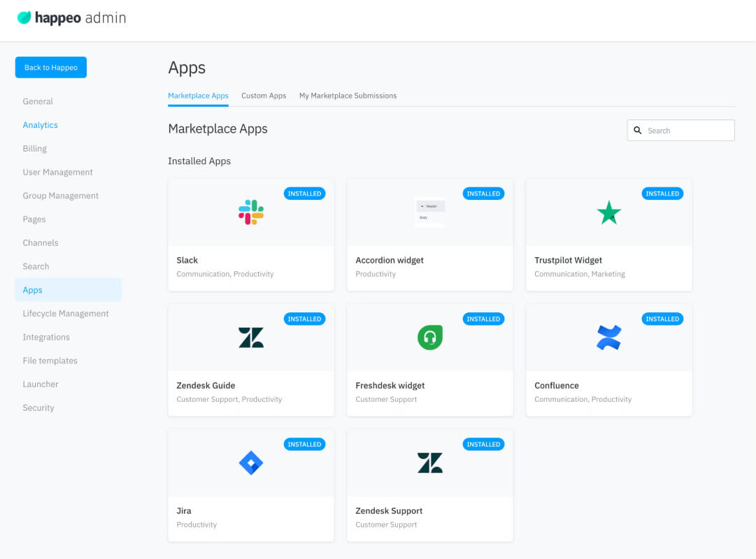Click the Accordion widget preview thumbnail
The width and height of the screenshot is (756, 559).
click(x=430, y=212)
